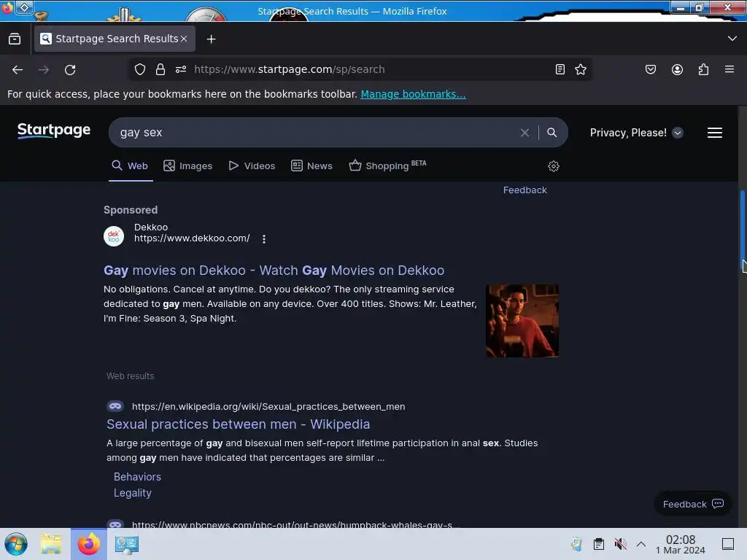Image resolution: width=747 pixels, height=560 pixels.
Task: Open Manage bookmarks link
Action: pos(413,94)
